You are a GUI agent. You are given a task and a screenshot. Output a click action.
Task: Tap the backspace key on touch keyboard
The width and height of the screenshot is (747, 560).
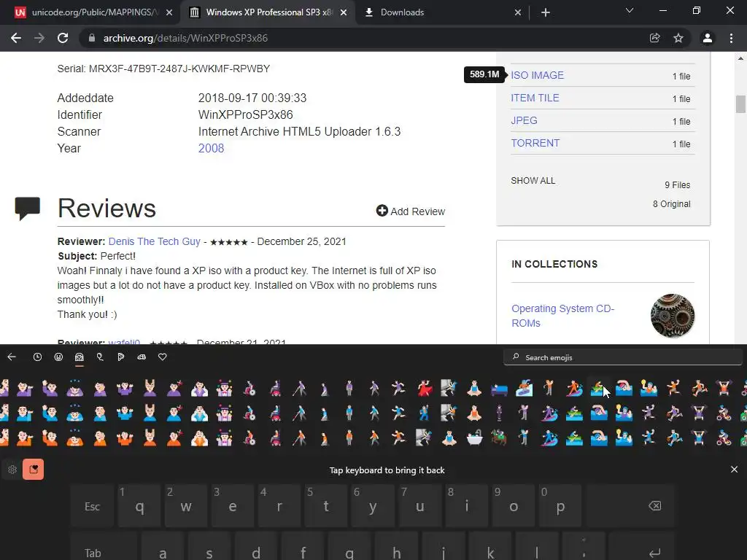click(x=631, y=506)
